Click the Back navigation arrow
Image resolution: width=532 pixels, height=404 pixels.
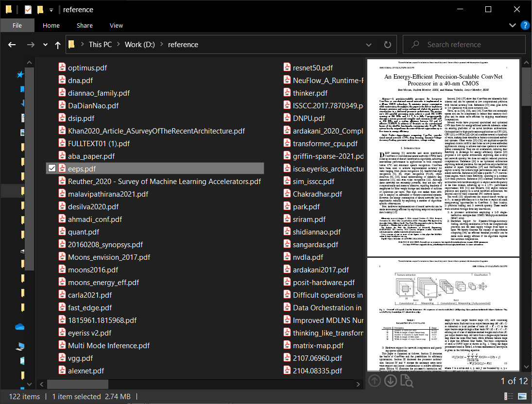click(x=12, y=45)
